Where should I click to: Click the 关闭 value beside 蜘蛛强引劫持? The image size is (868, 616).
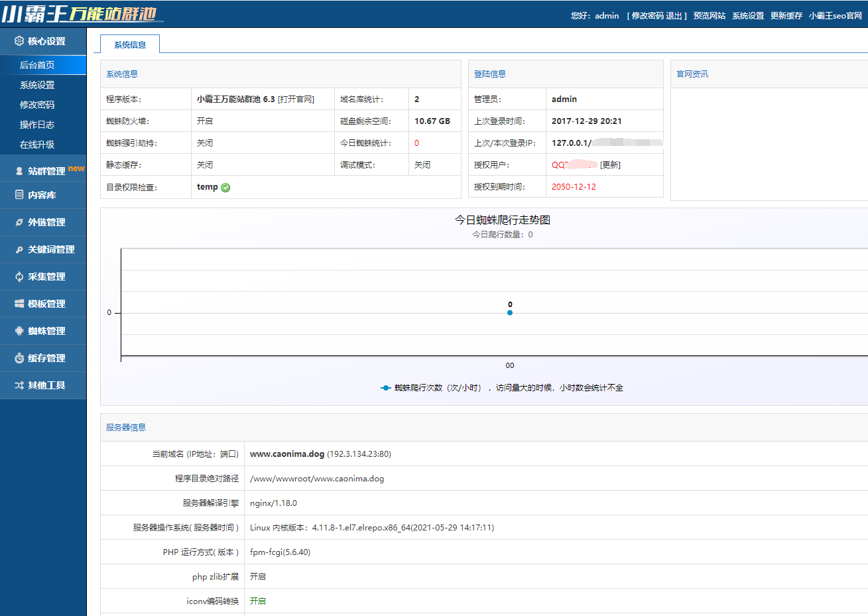(x=205, y=143)
